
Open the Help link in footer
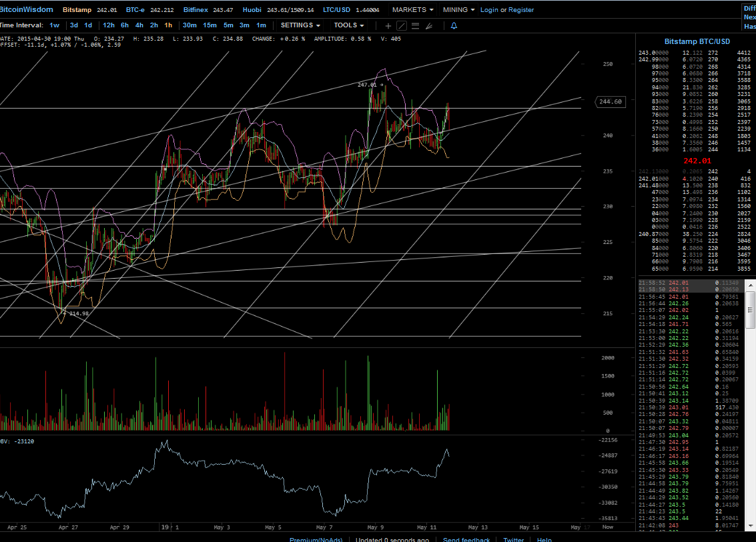(x=544, y=539)
